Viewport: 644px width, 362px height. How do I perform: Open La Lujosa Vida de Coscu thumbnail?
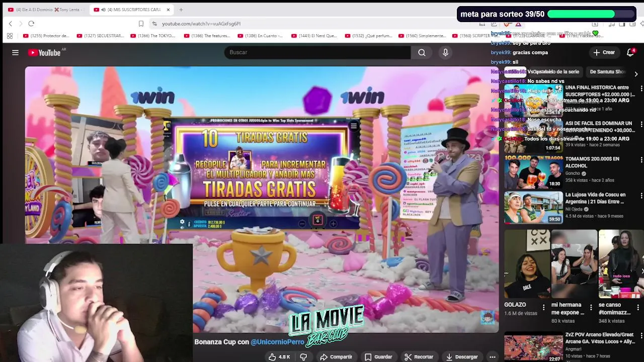[x=533, y=207]
